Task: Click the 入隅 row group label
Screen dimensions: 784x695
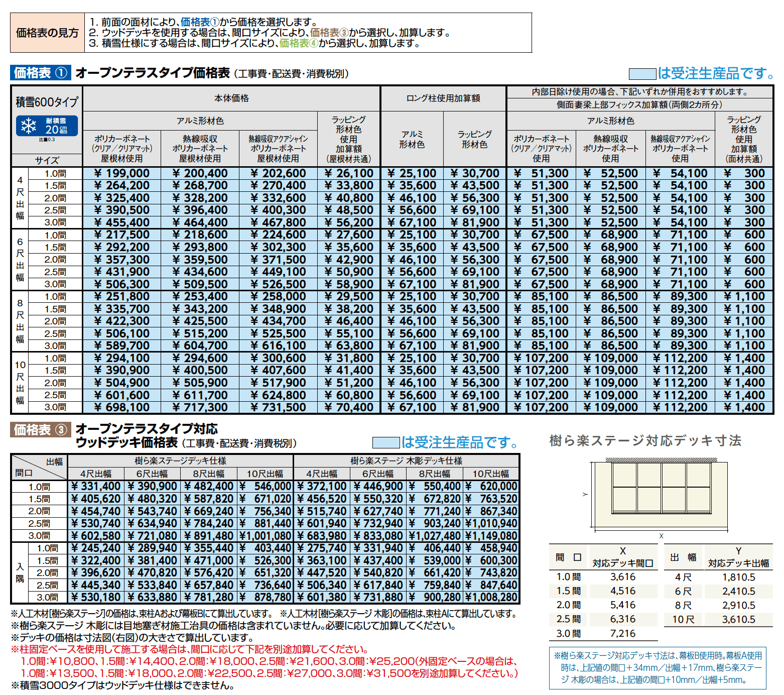Action: [20, 572]
